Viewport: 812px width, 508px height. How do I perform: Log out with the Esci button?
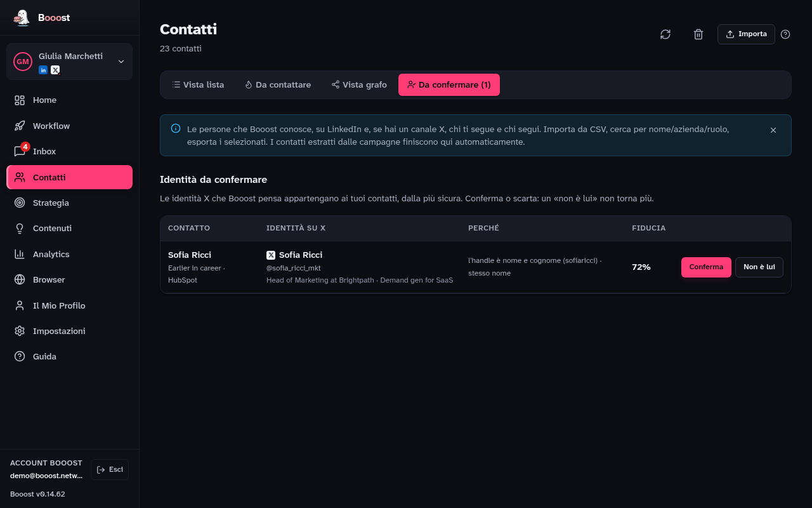pos(110,469)
